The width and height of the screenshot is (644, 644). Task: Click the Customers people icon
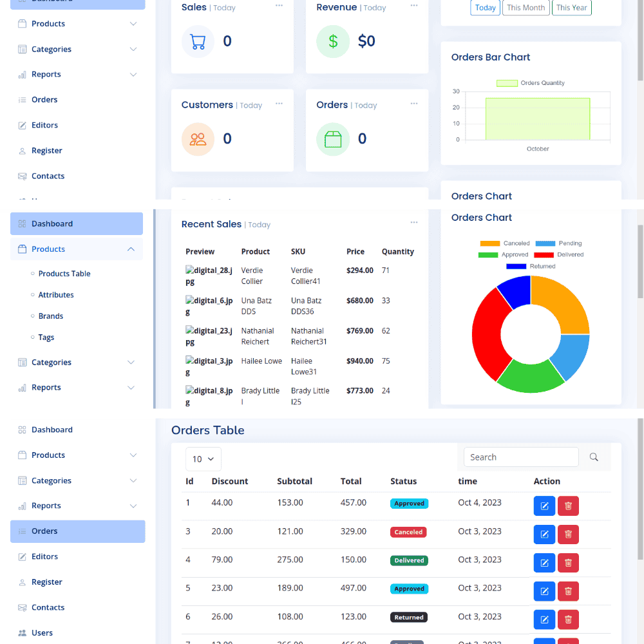pyautogui.click(x=198, y=139)
